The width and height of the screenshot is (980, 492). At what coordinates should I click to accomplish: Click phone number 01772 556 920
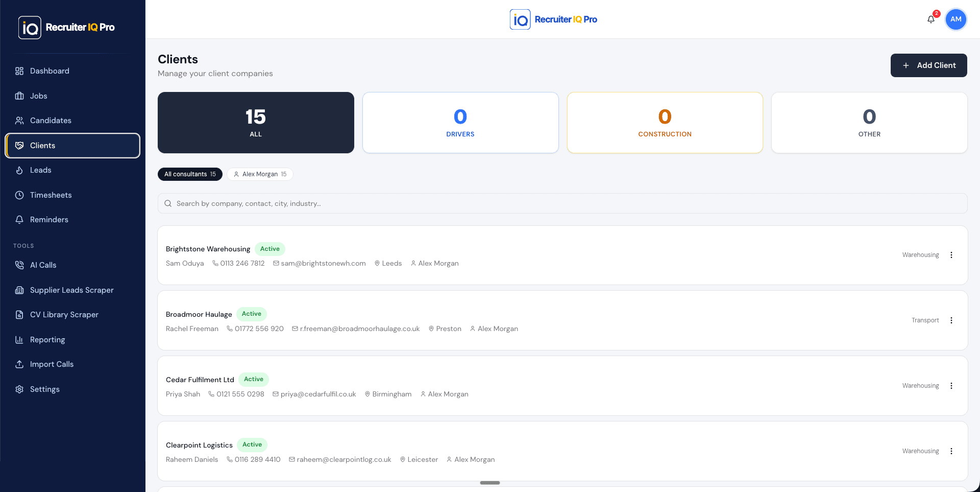pos(259,329)
